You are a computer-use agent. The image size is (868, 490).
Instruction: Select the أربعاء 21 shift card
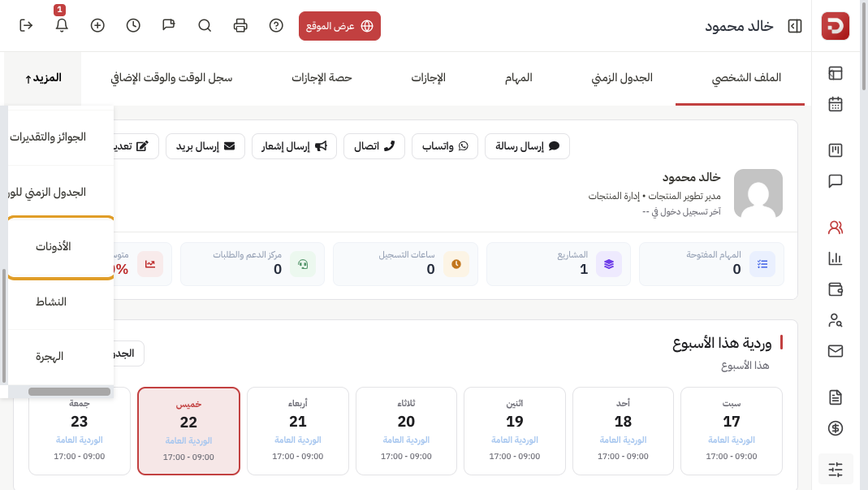[x=298, y=431]
